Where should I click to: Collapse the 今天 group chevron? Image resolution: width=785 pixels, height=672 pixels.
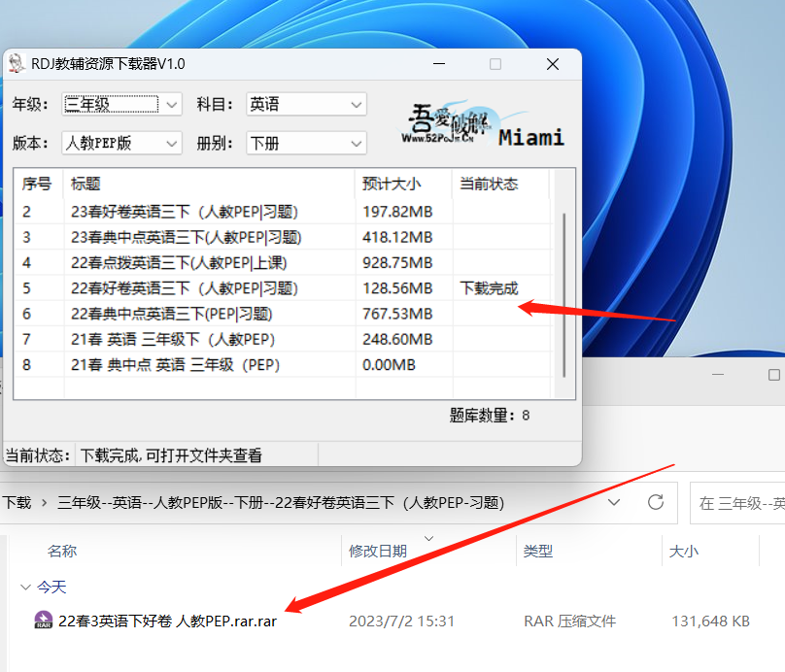click(25, 587)
